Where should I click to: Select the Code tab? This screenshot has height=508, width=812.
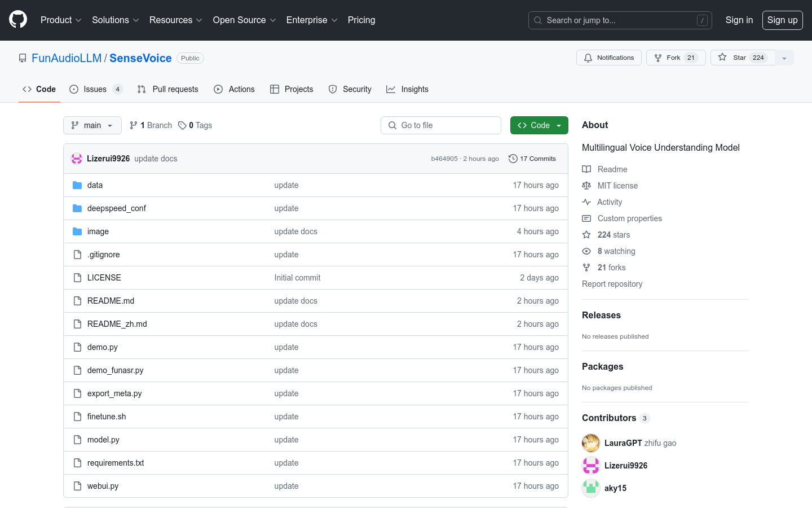coord(39,89)
